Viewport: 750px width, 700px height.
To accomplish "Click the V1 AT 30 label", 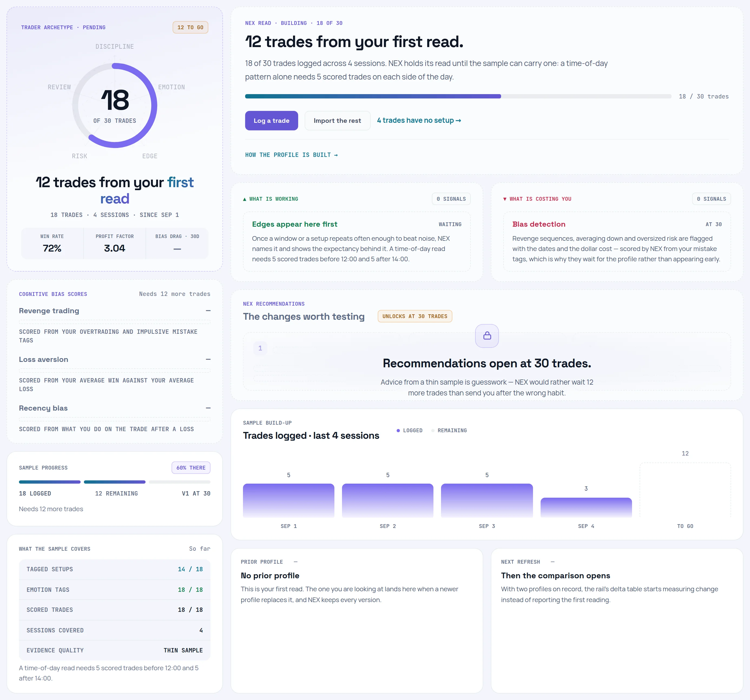I will click(196, 493).
